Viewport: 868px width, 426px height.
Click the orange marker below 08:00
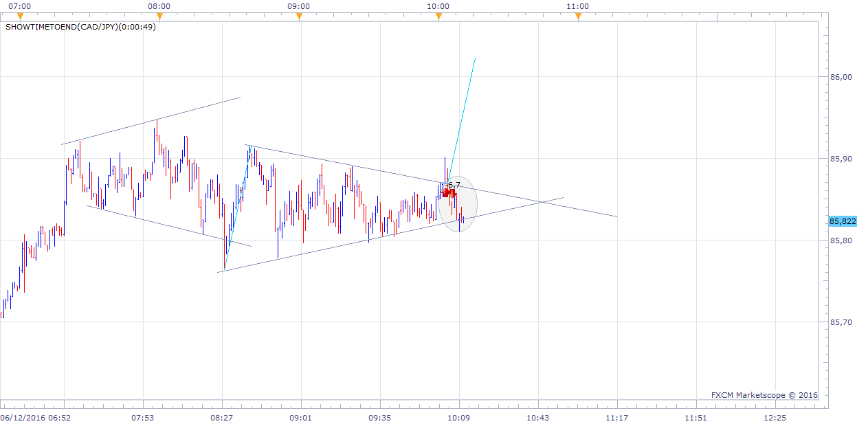point(159,17)
